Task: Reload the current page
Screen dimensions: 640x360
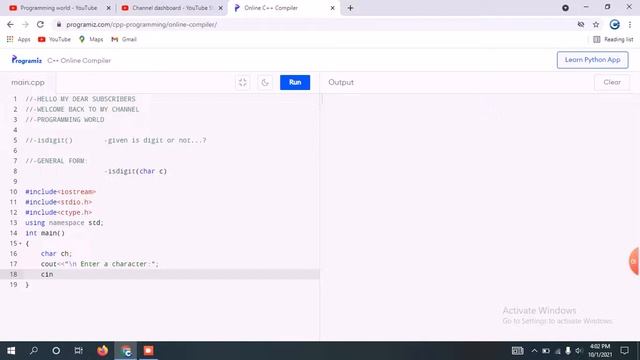Action: click(x=40, y=24)
